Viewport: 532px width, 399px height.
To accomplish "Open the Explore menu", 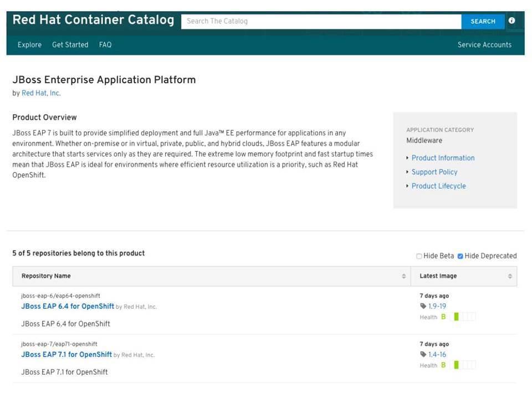I will 29,45.
